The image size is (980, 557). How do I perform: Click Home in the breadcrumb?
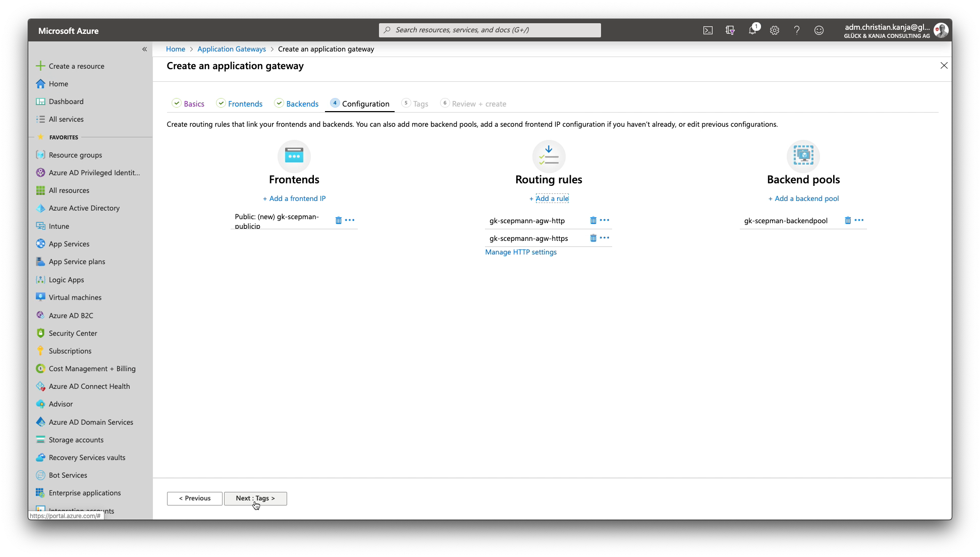(176, 49)
